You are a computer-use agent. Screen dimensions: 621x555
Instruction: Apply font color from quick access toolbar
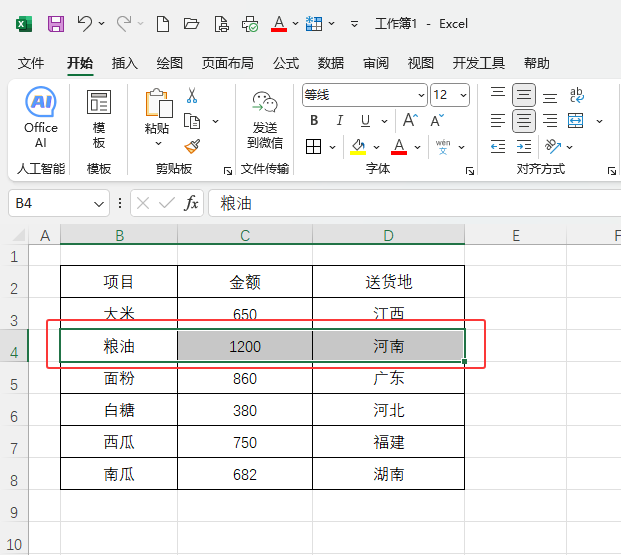point(279,24)
